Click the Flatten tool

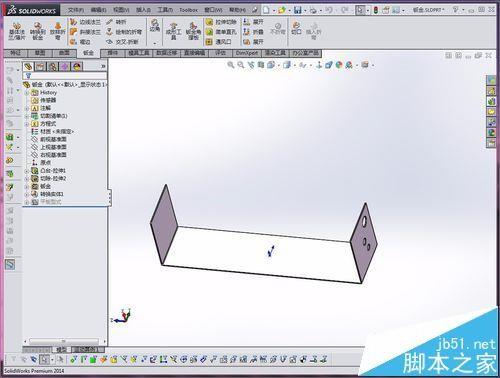[253, 42]
